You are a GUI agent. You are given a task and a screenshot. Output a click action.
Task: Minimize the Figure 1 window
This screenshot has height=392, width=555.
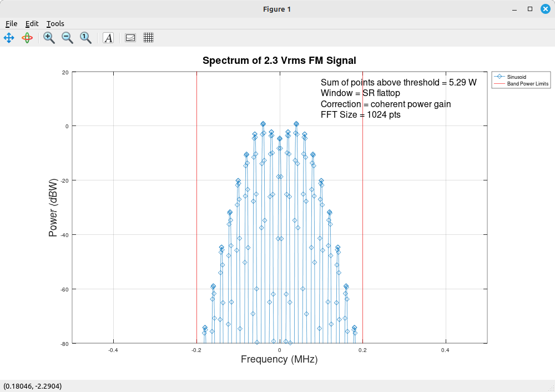click(x=517, y=9)
